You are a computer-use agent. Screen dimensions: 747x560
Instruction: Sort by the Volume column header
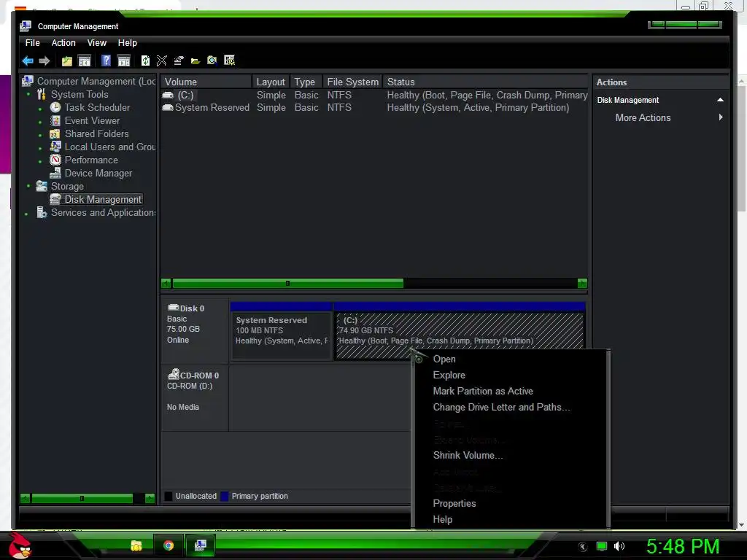pyautogui.click(x=206, y=82)
